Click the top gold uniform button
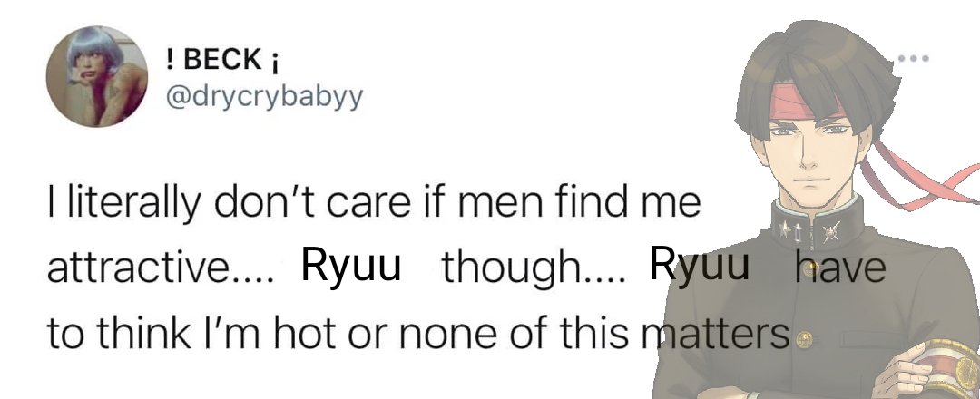The height and width of the screenshot is (399, 980). pyautogui.click(x=811, y=269)
